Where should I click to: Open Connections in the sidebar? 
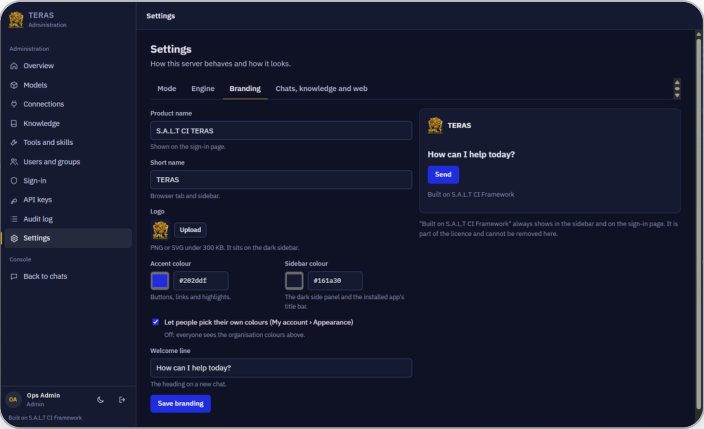click(x=67, y=104)
